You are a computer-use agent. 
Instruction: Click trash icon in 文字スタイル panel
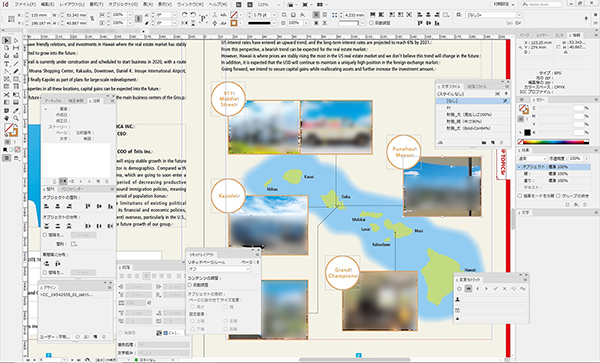click(502, 143)
